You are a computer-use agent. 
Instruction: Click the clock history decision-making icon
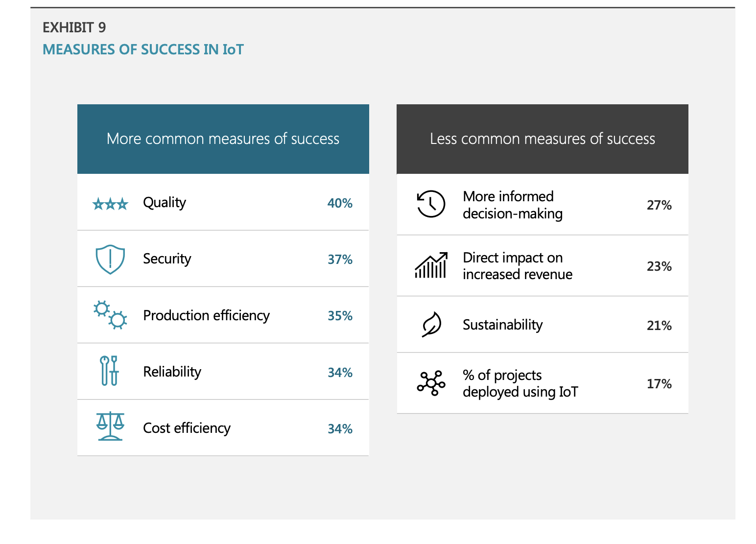(x=431, y=204)
